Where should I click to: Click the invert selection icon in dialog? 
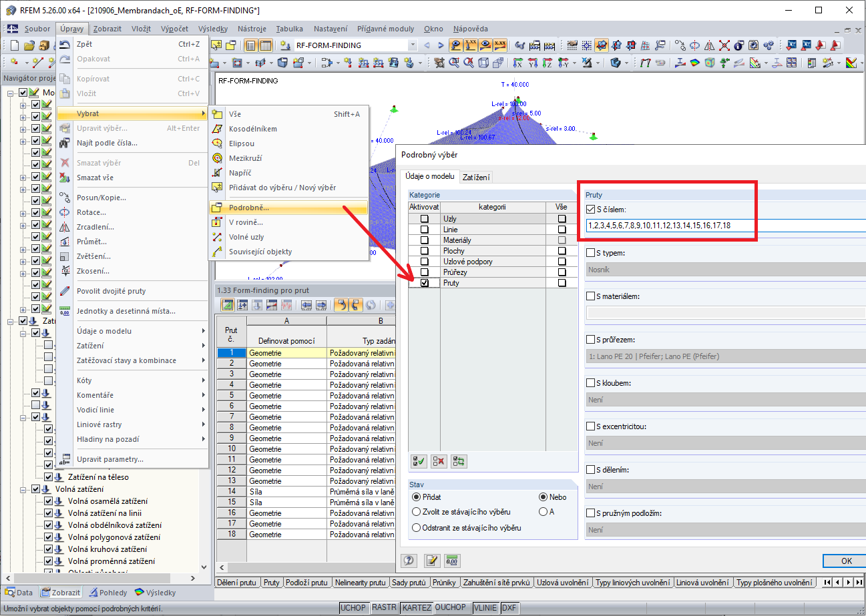[x=459, y=460]
